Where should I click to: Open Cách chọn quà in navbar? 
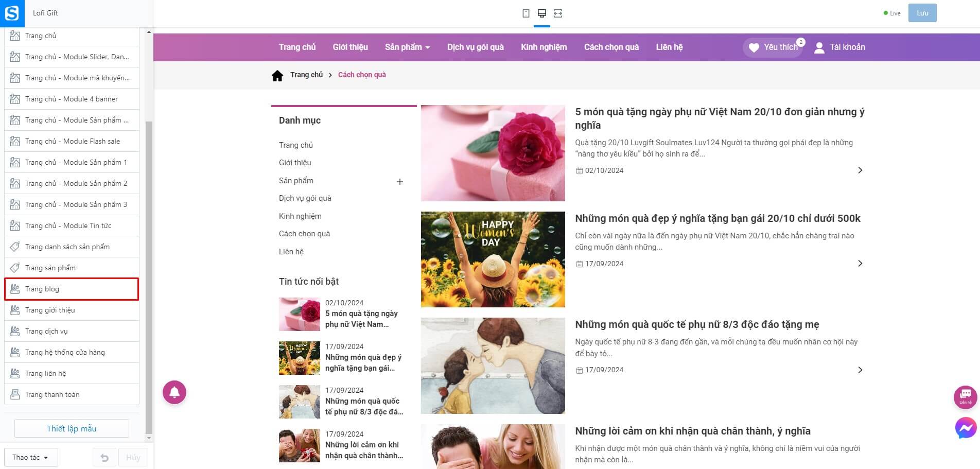tap(611, 47)
